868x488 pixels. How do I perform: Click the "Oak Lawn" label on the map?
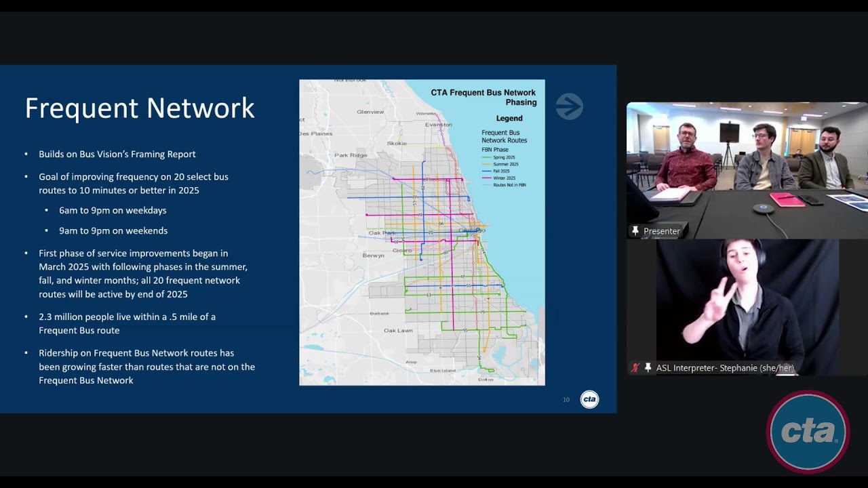tap(398, 331)
